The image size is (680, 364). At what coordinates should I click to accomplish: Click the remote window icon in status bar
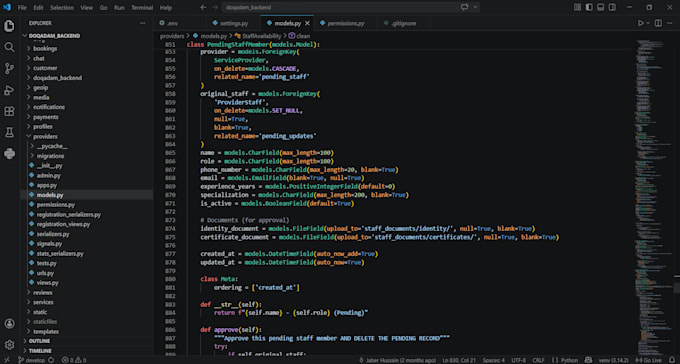coord(6,360)
